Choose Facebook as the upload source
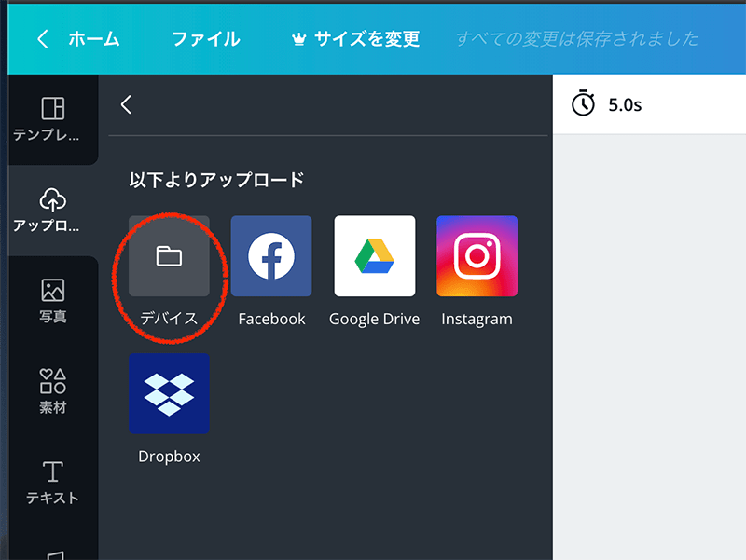This screenshot has height=560, width=746. point(271,255)
